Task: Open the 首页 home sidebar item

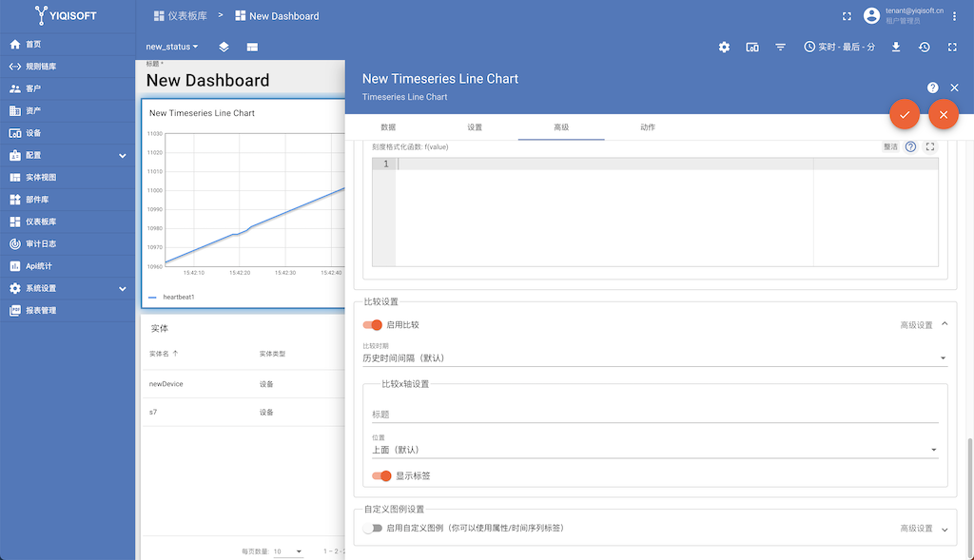Action: 68,44
